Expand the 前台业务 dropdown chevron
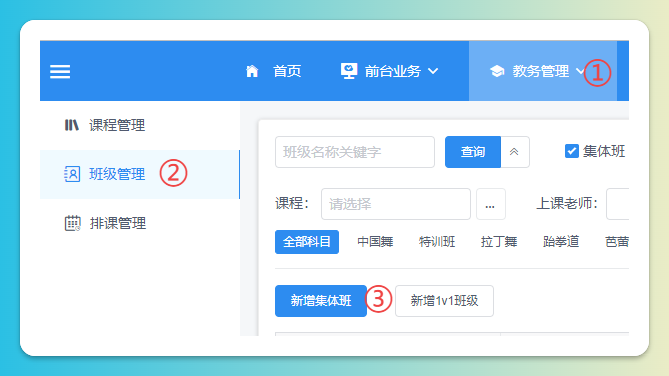 point(433,71)
